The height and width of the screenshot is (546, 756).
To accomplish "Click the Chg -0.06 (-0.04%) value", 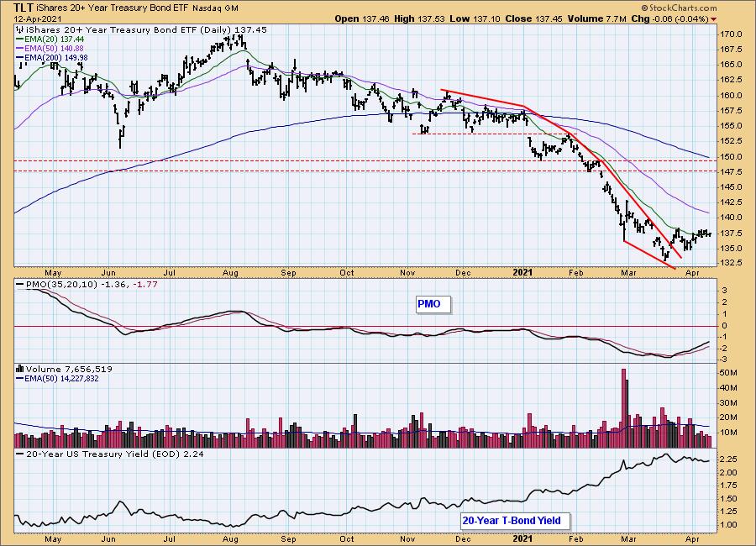I will click(669, 18).
